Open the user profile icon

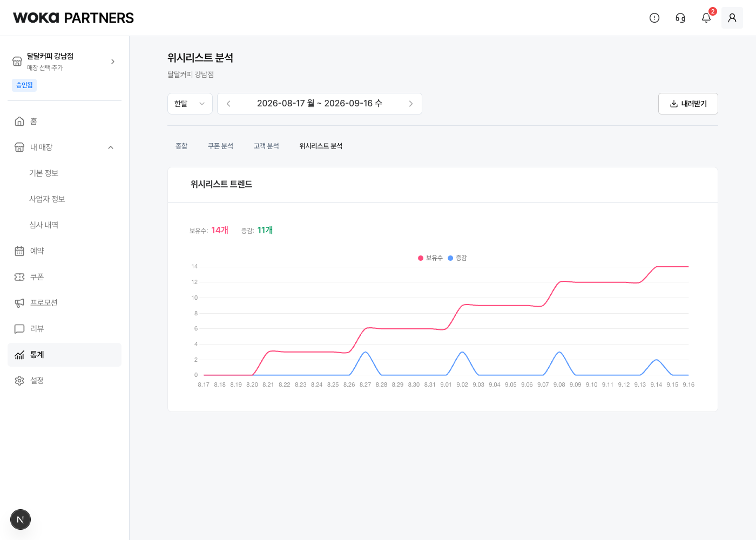(x=732, y=18)
